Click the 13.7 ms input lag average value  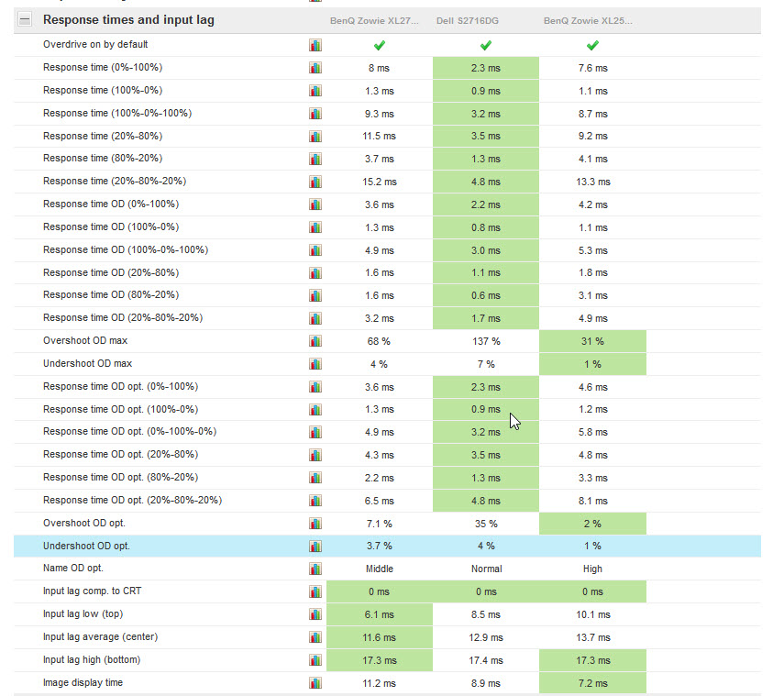pos(593,637)
